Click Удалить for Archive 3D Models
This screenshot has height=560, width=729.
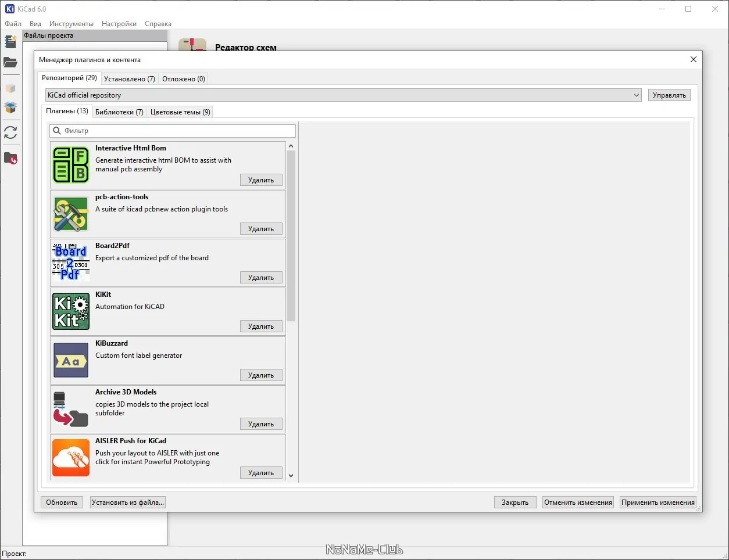tap(261, 424)
